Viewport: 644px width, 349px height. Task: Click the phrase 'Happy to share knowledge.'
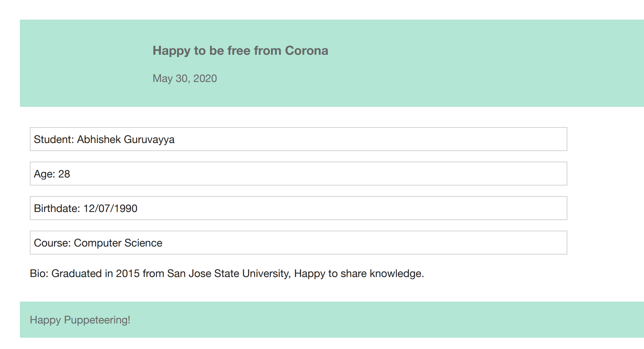359,274
